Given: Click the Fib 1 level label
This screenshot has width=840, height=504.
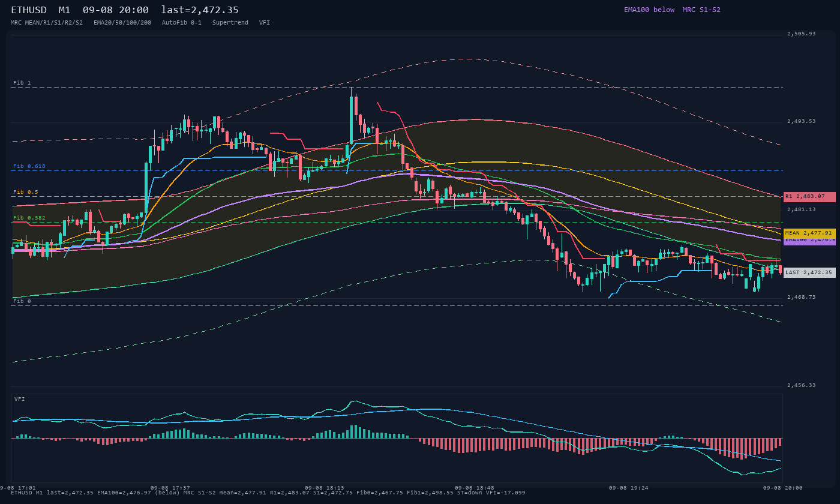Looking at the screenshot, I should pos(22,83).
